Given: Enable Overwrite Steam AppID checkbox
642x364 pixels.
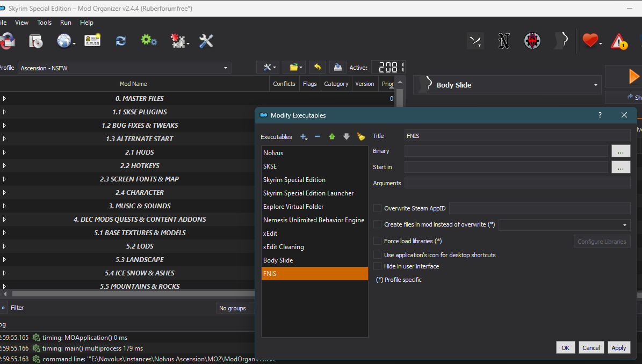Looking at the screenshot, I should [x=378, y=208].
